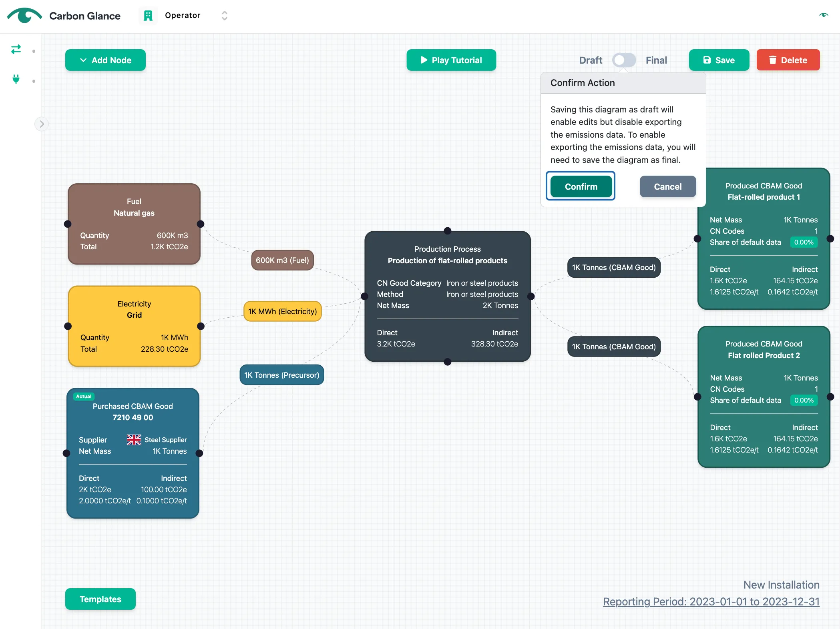Screen dimensions: 840x629
Task: Open the Templates panel
Action: click(100, 599)
